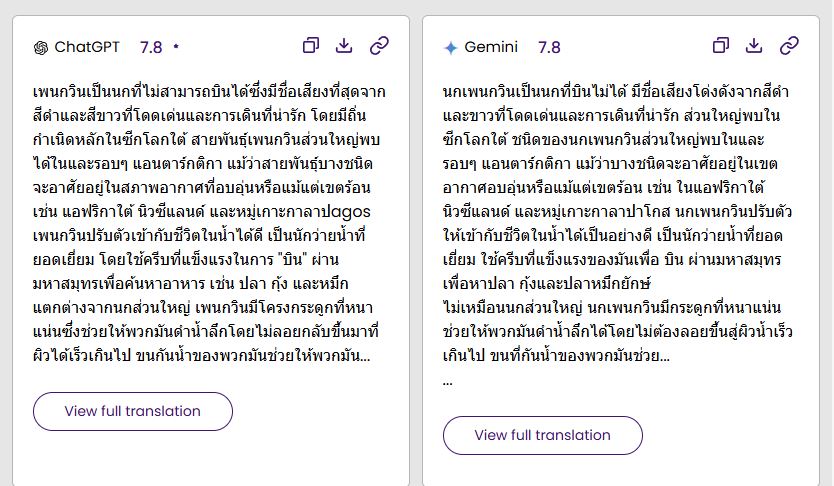Click the ChatGPT 7.8 score
The width and height of the screenshot is (834, 486).
pyautogui.click(x=151, y=47)
